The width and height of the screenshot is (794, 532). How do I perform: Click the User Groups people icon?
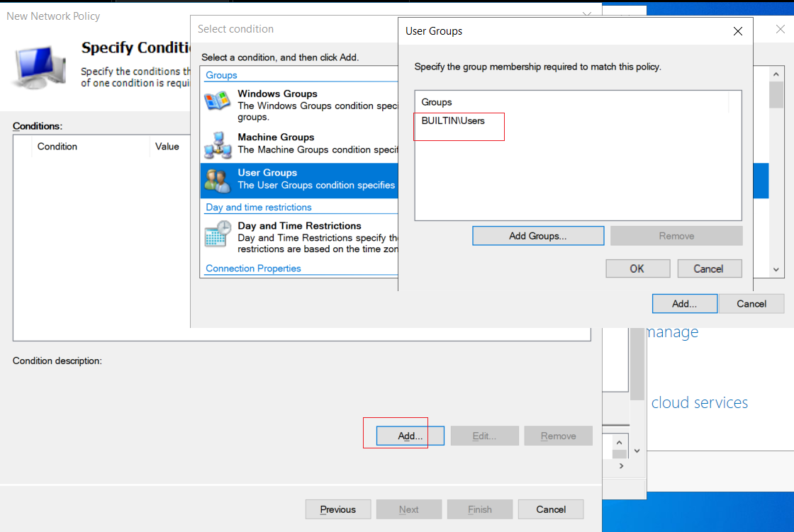pos(217,181)
